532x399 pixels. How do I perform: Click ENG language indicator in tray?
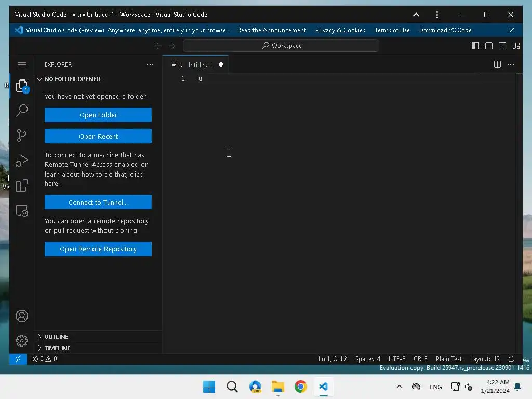[x=436, y=387]
